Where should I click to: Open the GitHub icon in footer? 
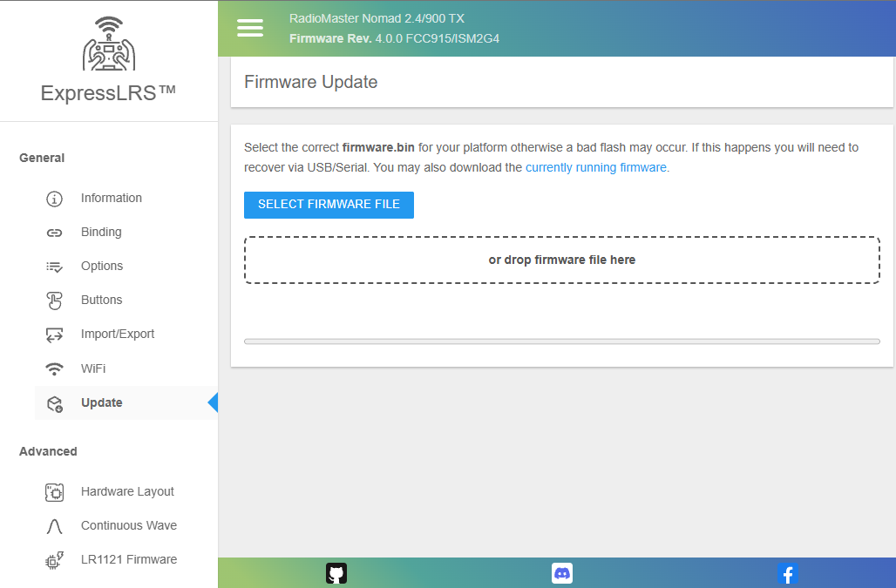click(x=336, y=572)
